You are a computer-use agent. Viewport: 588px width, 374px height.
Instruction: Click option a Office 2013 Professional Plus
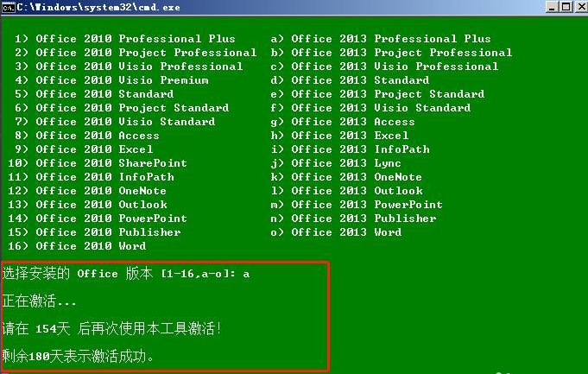coord(390,39)
